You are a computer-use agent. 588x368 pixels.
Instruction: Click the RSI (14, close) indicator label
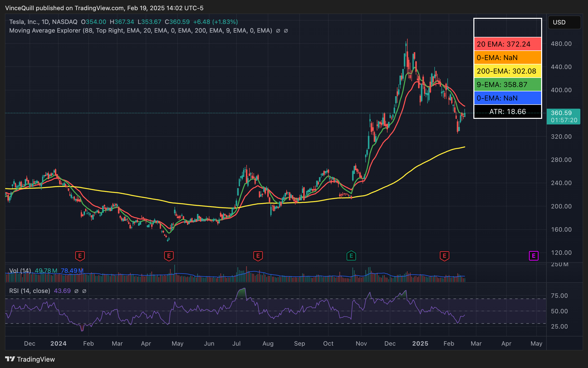(30, 291)
